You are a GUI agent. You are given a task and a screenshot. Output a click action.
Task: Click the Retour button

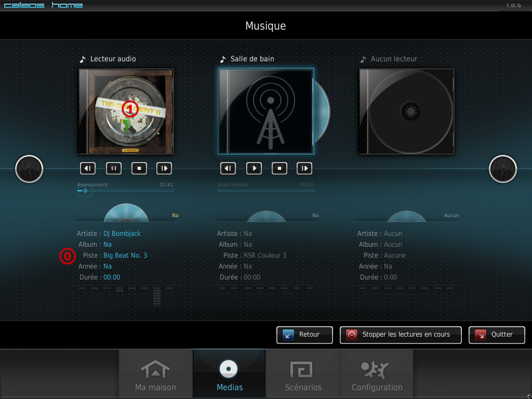304,335
